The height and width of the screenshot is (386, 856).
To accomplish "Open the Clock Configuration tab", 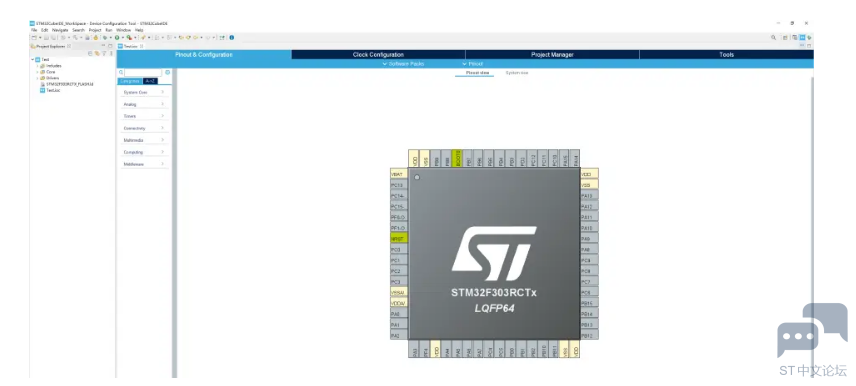I will [x=378, y=55].
